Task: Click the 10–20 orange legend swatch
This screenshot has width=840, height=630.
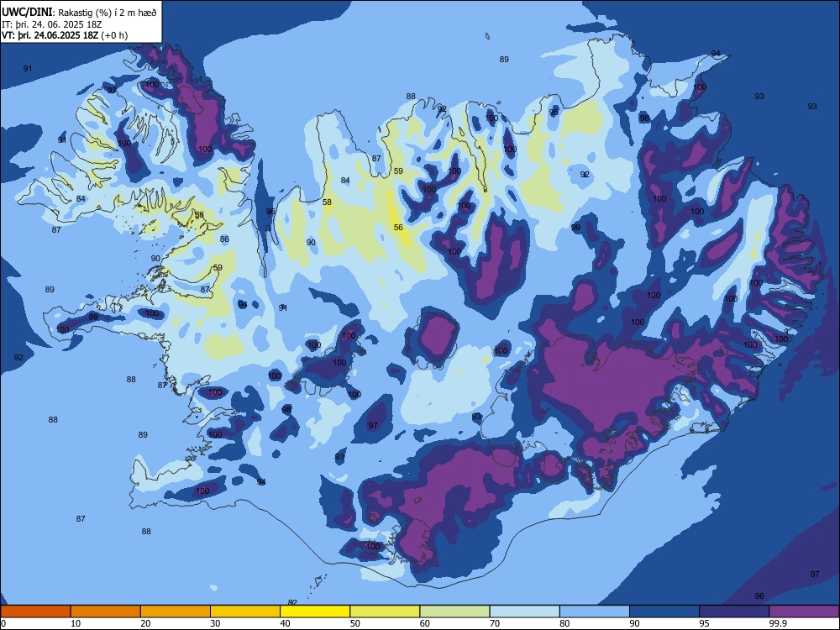Action: (x=106, y=612)
